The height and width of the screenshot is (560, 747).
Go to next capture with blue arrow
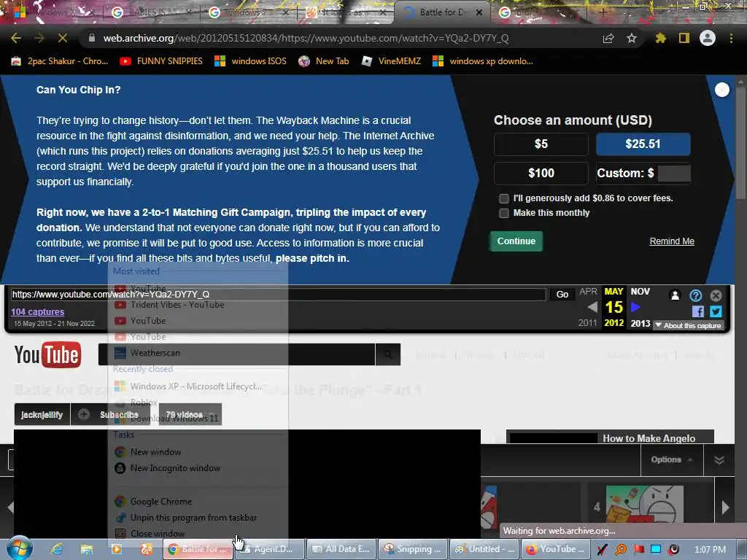click(x=635, y=307)
